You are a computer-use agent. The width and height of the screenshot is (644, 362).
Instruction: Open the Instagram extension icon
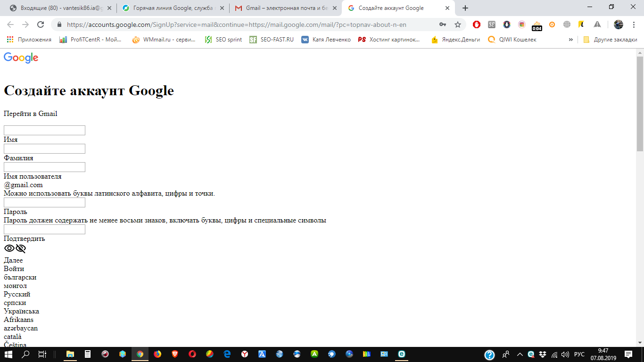coord(522,25)
